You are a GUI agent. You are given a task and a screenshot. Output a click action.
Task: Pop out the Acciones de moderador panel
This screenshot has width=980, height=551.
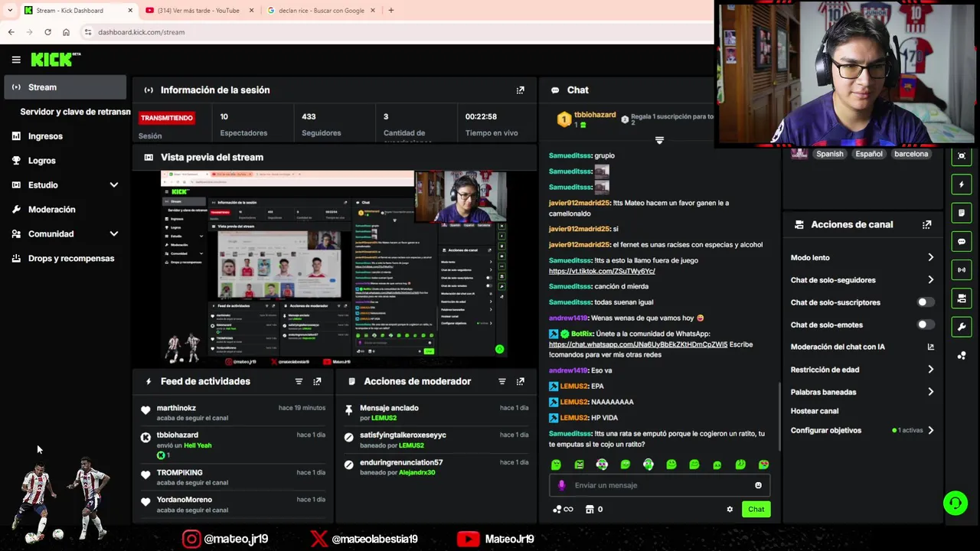(521, 381)
